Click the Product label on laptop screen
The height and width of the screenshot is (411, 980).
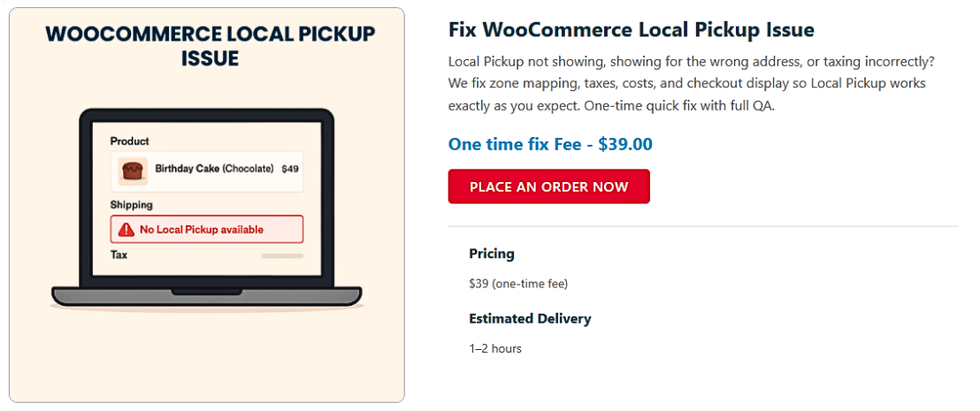[129, 141]
